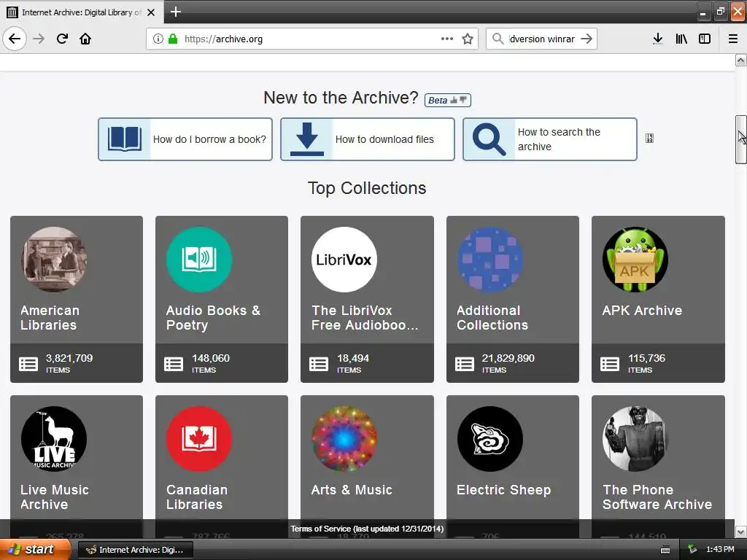Click Additional Collections purple squares thumbnail

[x=490, y=260]
